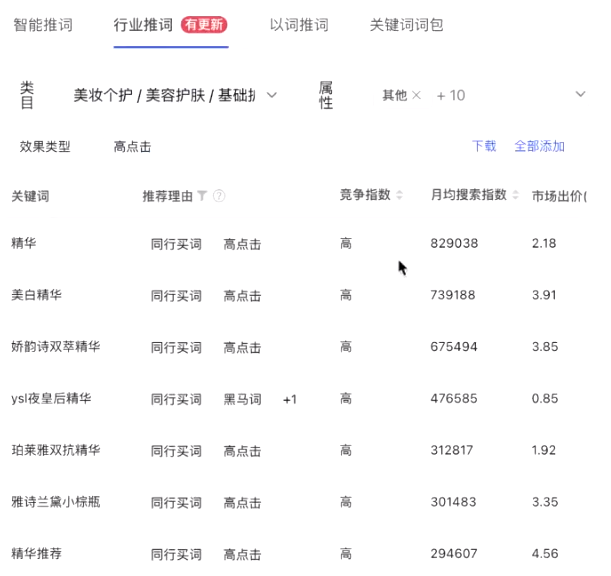Click 同行买词 tag in 雅诗兰黛小棕瓶 row
Viewport: 611px width, 576px height.
pyautogui.click(x=176, y=503)
